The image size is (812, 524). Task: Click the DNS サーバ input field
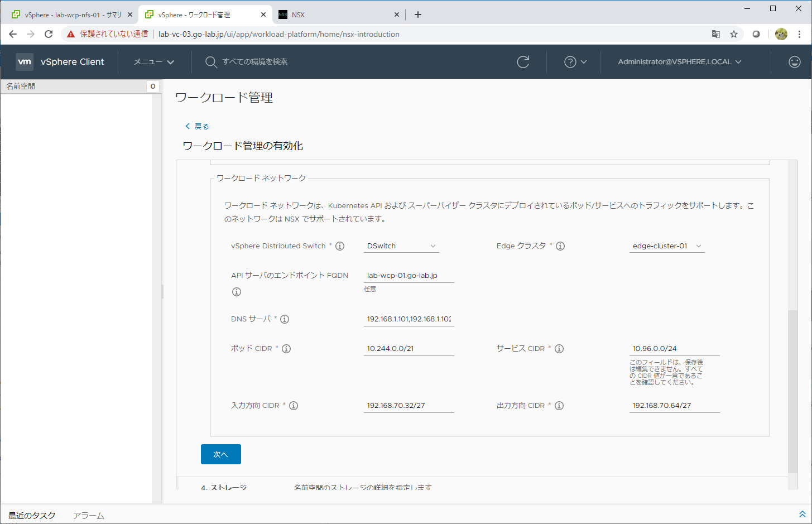(x=409, y=319)
